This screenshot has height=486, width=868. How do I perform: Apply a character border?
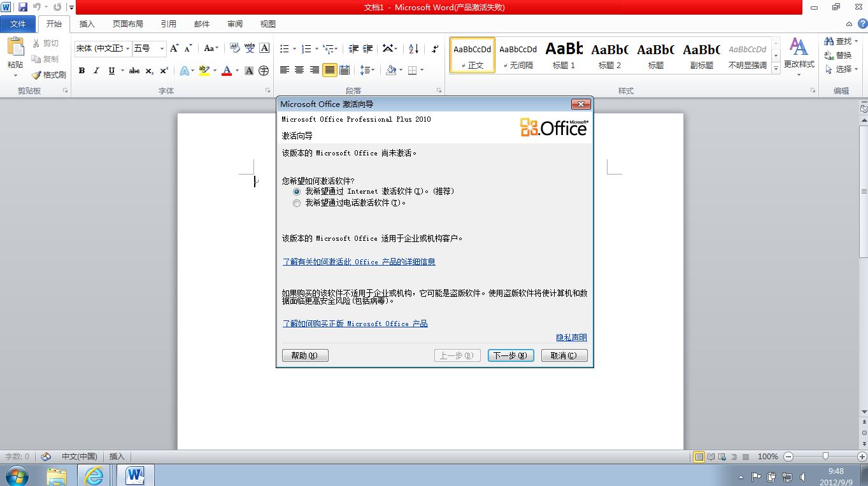point(264,48)
